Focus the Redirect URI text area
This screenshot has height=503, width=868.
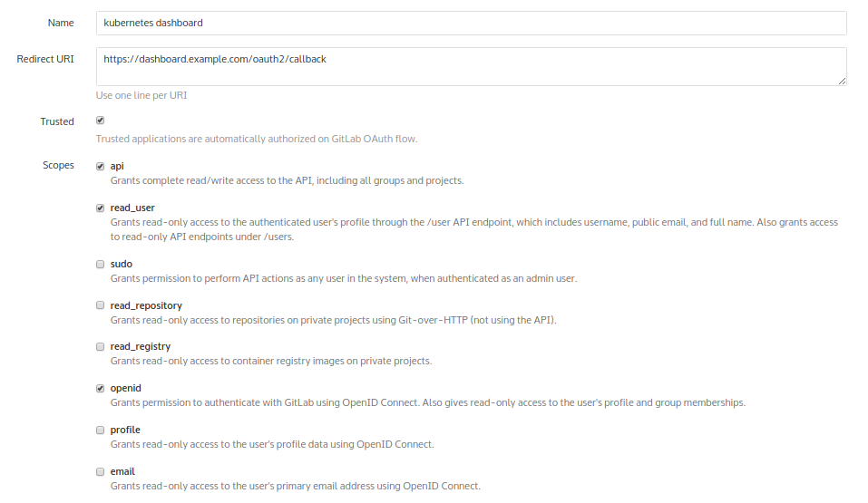coord(471,67)
